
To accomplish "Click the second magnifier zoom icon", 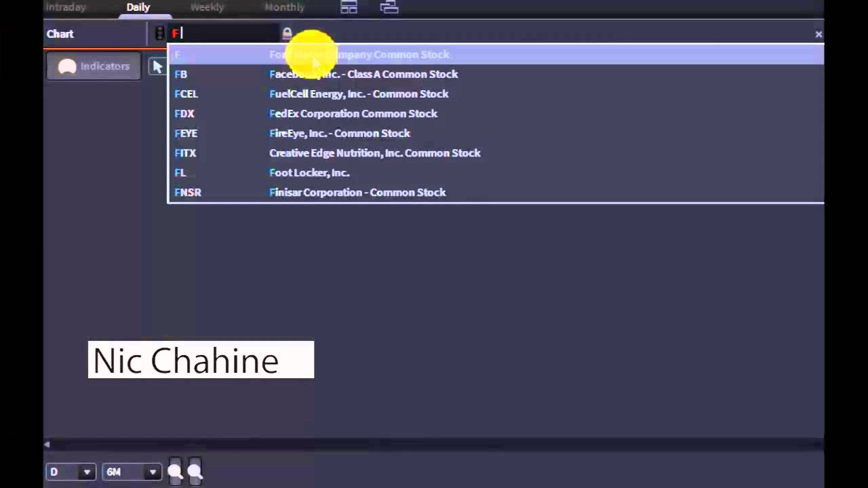I will point(195,472).
